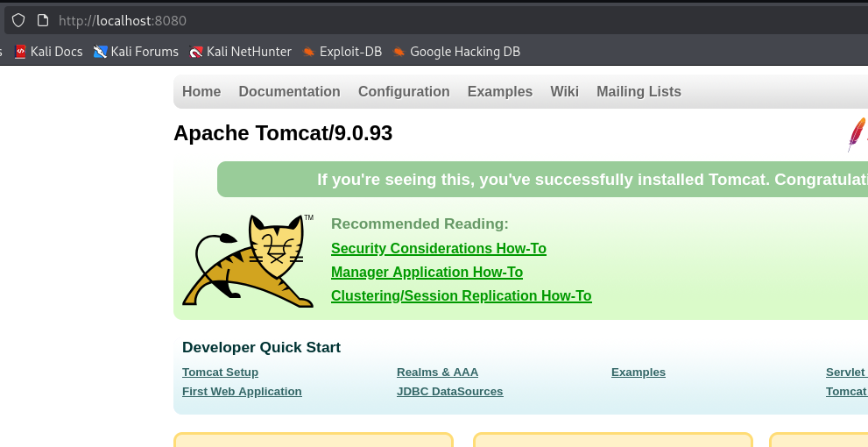Click the Developer Quick Start heading
Image resolution: width=868 pixels, height=447 pixels.
coord(261,347)
